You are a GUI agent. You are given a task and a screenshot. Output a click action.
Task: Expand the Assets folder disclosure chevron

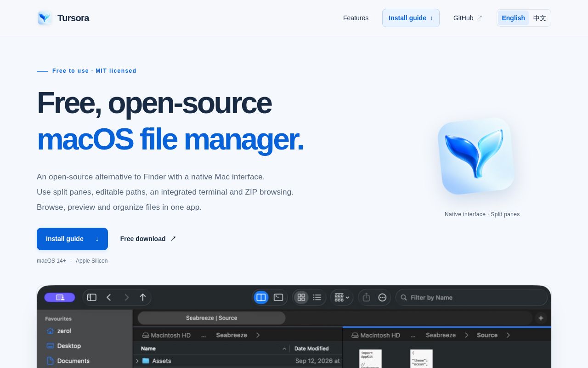[x=137, y=361]
